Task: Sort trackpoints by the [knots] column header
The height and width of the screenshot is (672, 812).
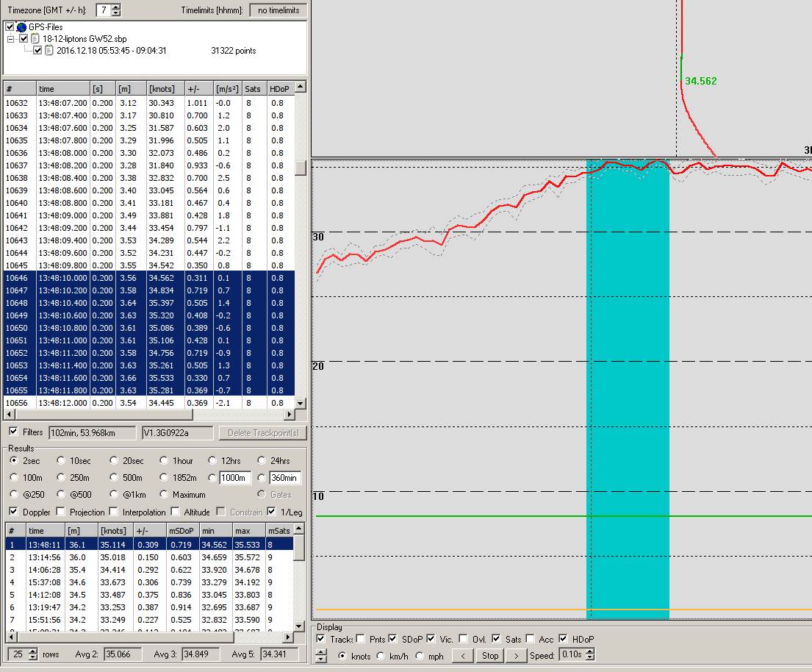Action: click(162, 89)
